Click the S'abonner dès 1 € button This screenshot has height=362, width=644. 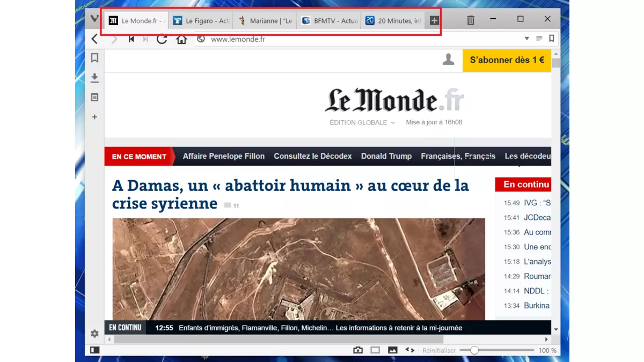[x=507, y=60]
